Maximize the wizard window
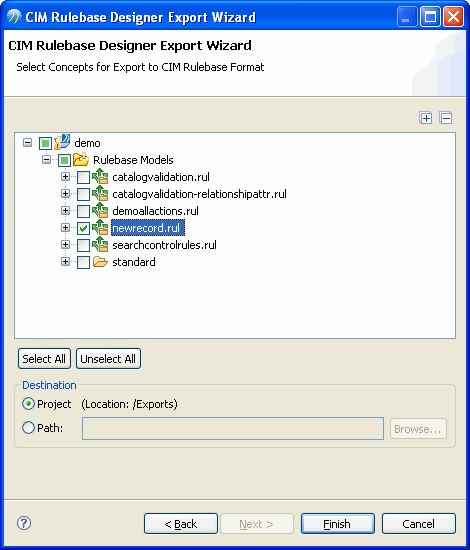The height and width of the screenshot is (550, 470). [x=430, y=16]
